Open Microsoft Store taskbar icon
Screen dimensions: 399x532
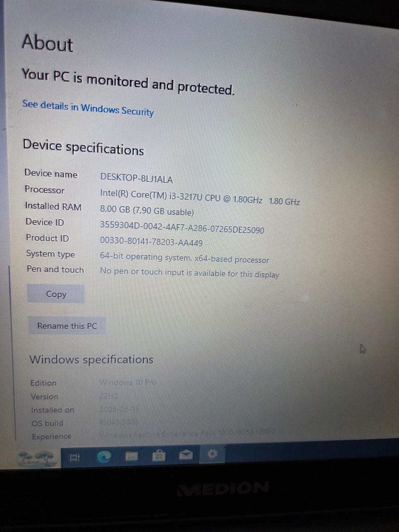click(x=158, y=456)
